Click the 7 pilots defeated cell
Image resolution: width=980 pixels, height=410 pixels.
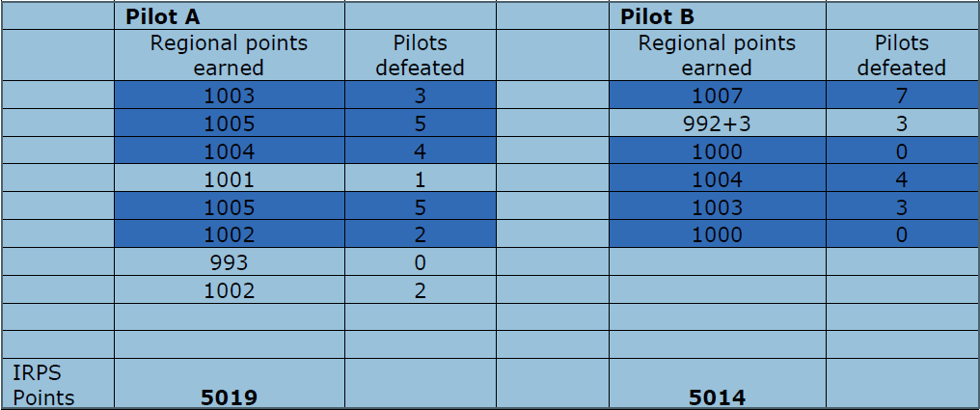pos(902,95)
